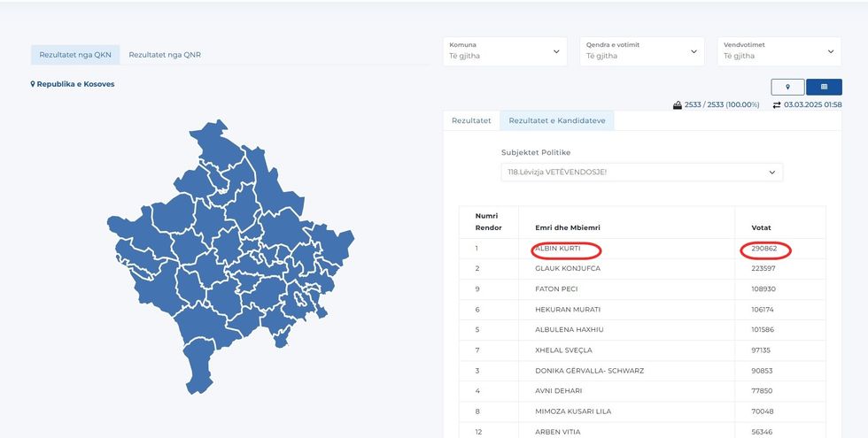Switch to map pin view button
Viewport: 868px width, 438px height.
pos(787,87)
